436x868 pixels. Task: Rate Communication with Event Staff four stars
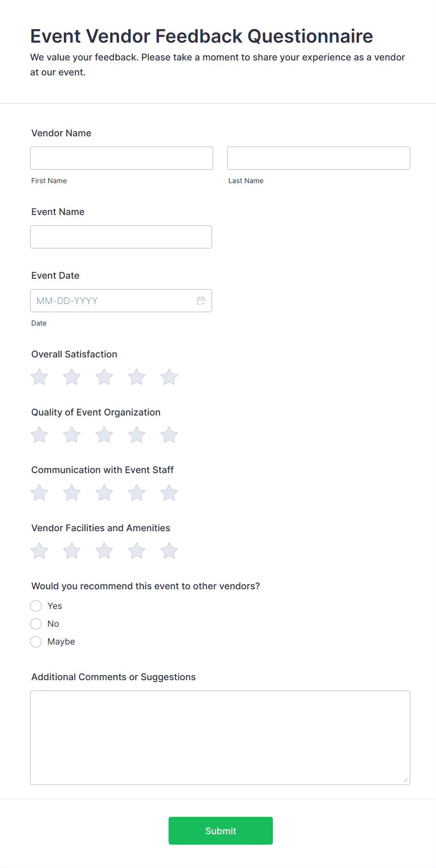[136, 492]
